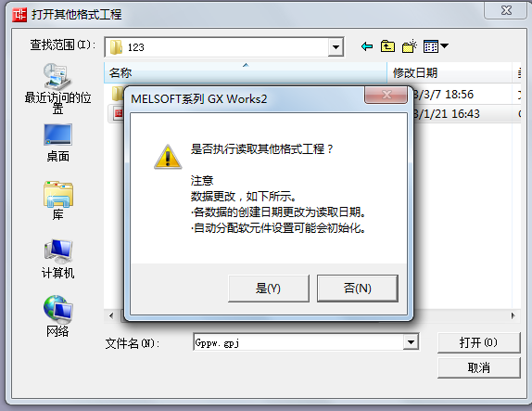Click the 取消 cancel button
The width and height of the screenshot is (532, 411).
click(479, 368)
